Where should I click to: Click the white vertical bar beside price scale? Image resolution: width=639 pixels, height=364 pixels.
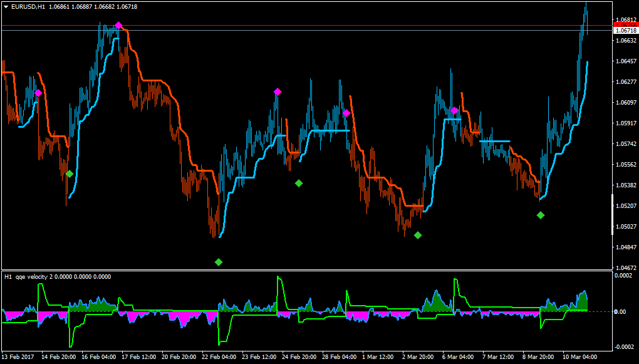click(x=613, y=214)
